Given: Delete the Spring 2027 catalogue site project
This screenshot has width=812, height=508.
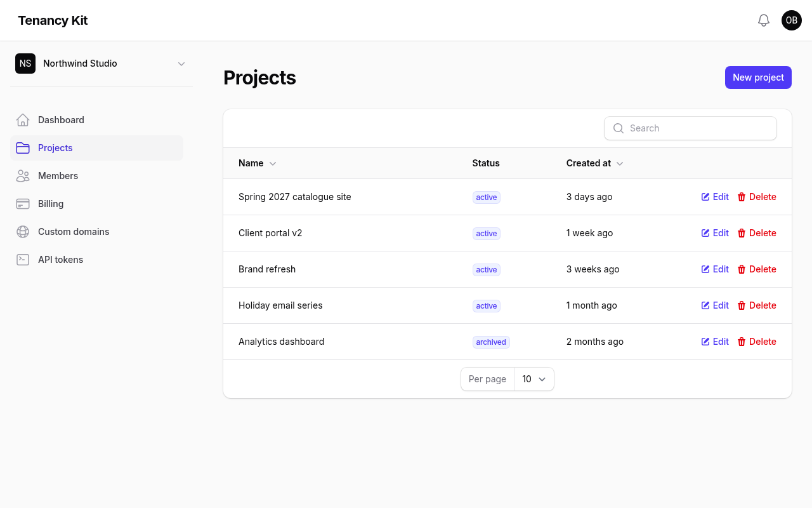Looking at the screenshot, I should 757,197.
